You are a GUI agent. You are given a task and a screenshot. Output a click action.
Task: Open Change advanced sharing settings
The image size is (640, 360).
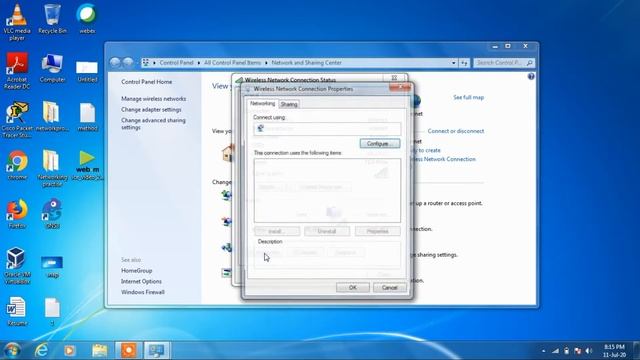[153, 124]
